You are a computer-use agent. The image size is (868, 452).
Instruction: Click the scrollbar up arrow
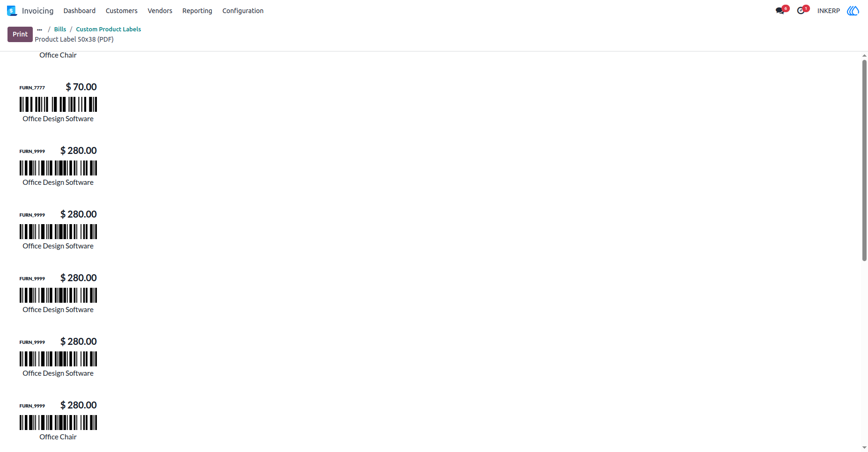click(x=864, y=55)
